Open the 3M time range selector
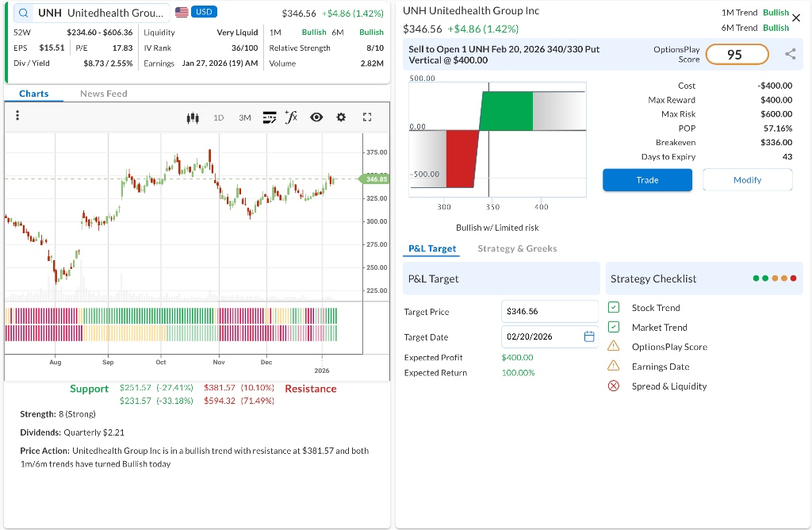The width and height of the screenshot is (812, 530). 244,117
